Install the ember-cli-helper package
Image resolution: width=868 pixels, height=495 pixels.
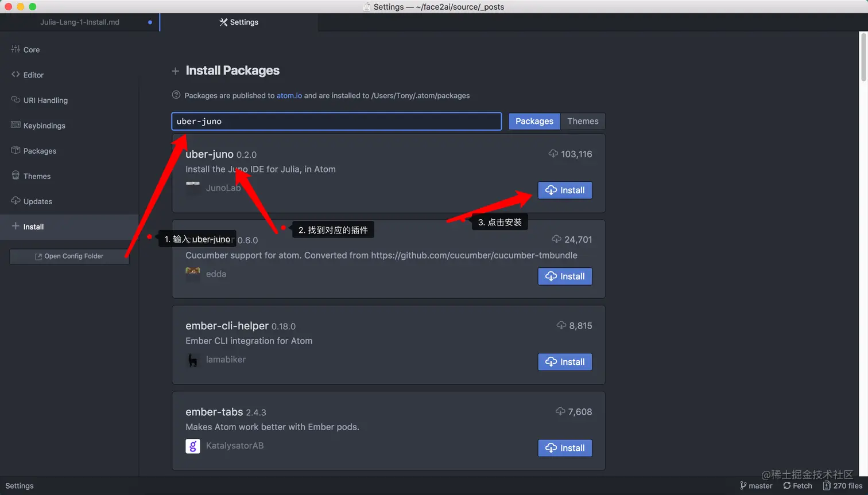click(x=565, y=362)
